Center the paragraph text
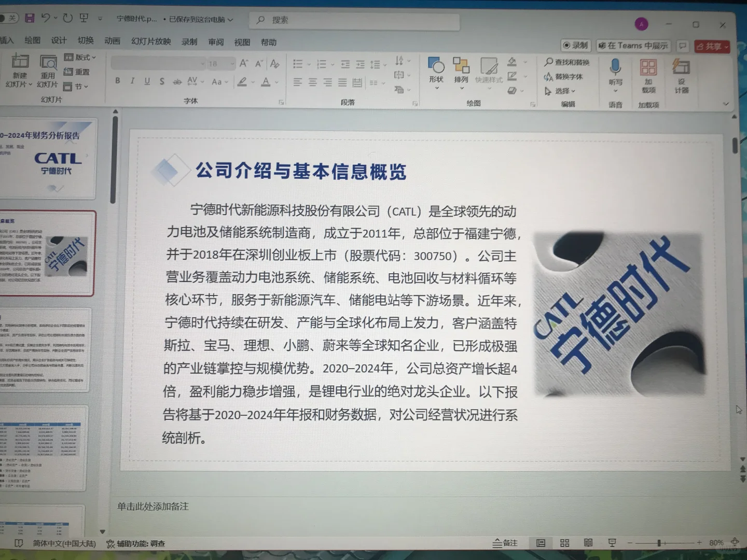Image resolution: width=747 pixels, height=560 pixels. pos(312,82)
